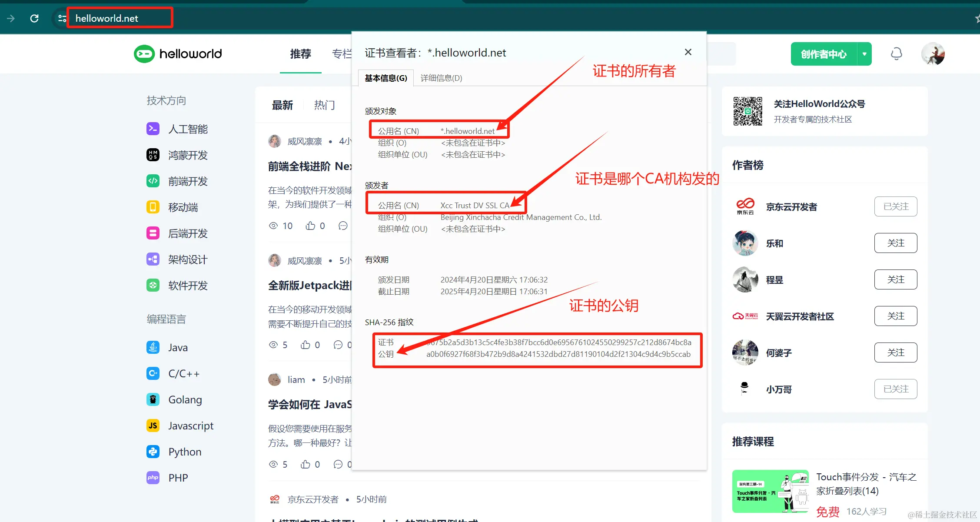Viewport: 980px width, 522px height.
Task: Open the 鸿蒙开发 HarmonyOS section icon
Action: coord(153,155)
